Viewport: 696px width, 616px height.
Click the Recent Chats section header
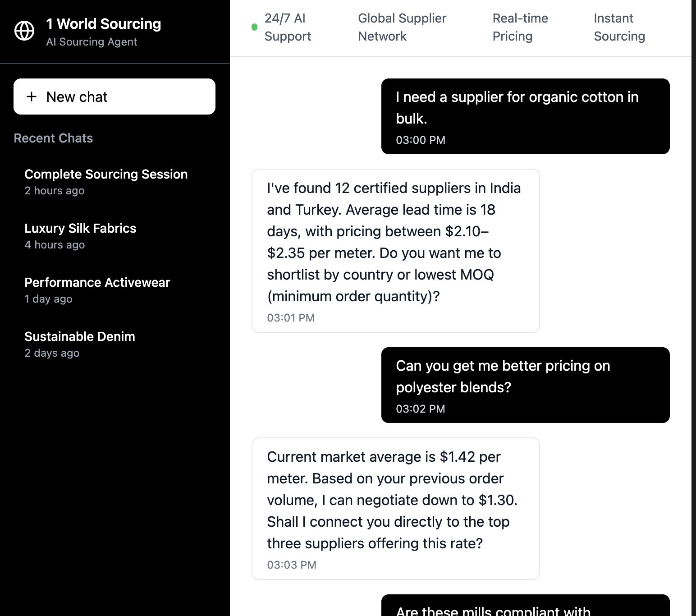tap(53, 138)
